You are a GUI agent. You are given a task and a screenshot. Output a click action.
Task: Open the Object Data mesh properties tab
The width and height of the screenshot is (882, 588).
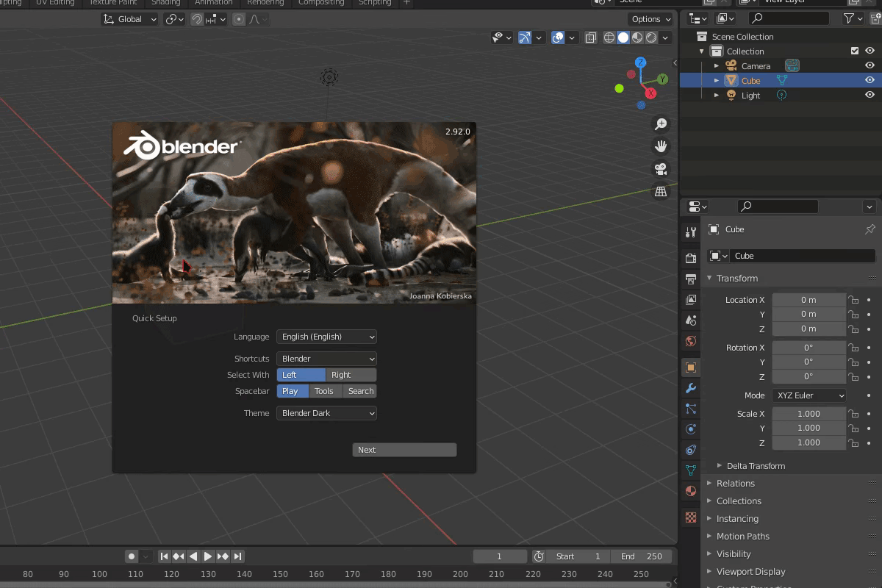(690, 470)
